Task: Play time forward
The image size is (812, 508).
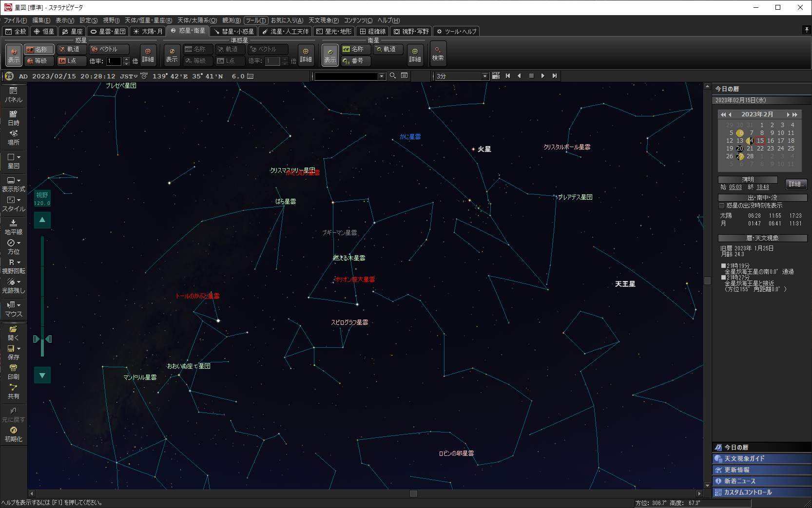Action: [x=543, y=76]
